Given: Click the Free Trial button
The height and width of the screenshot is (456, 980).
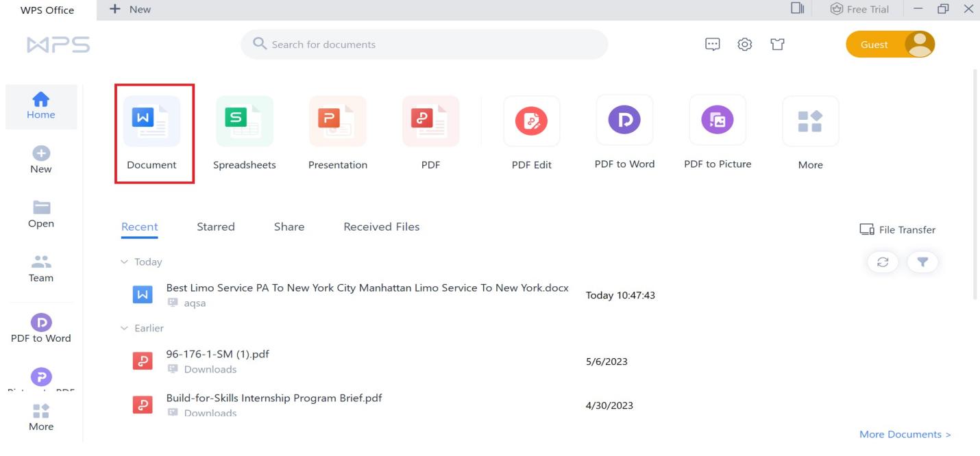Looking at the screenshot, I should [859, 9].
